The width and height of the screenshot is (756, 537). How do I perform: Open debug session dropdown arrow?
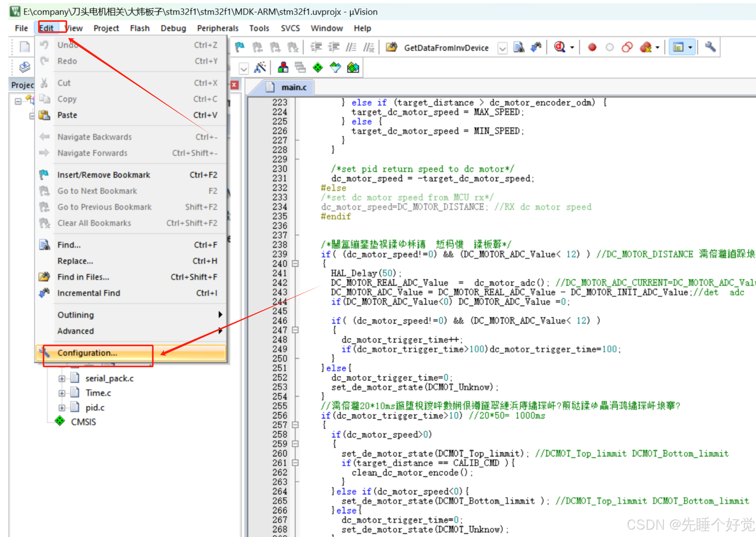coord(572,48)
